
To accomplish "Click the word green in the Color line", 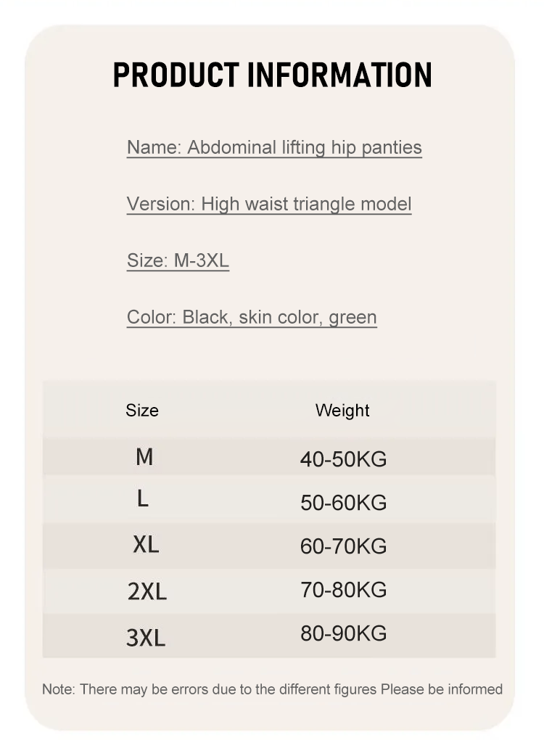I will click(x=353, y=317).
